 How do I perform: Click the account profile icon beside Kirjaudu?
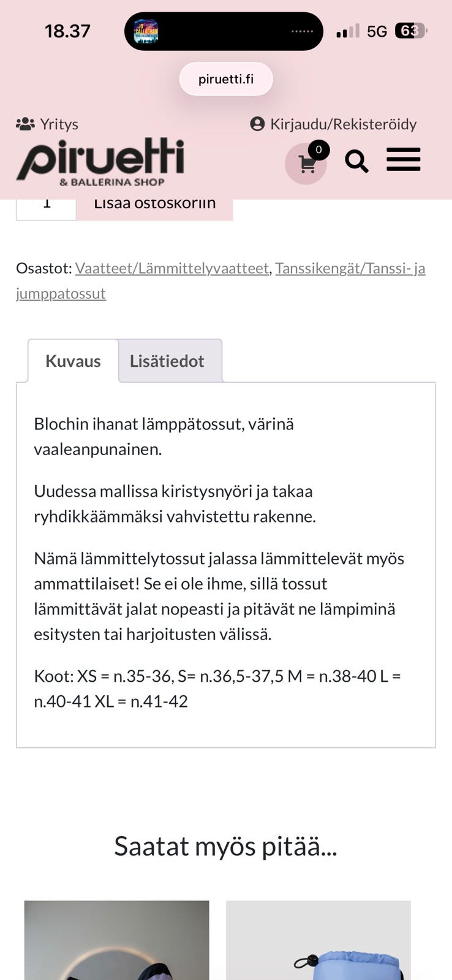(x=257, y=124)
